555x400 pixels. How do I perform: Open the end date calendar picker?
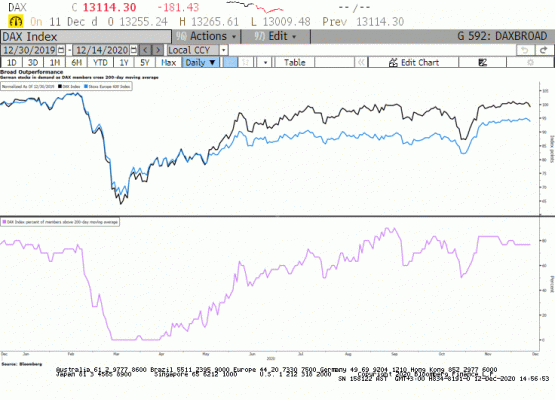[x=133, y=50]
